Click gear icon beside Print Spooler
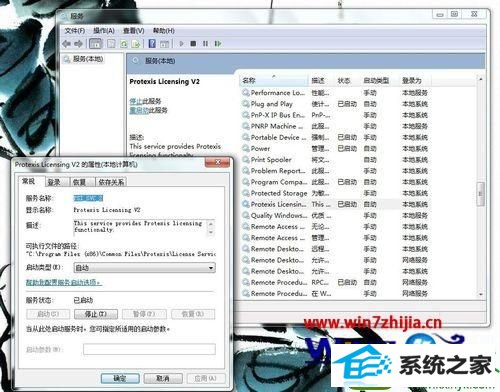Screen dimensions: 500x392 tap(246, 159)
